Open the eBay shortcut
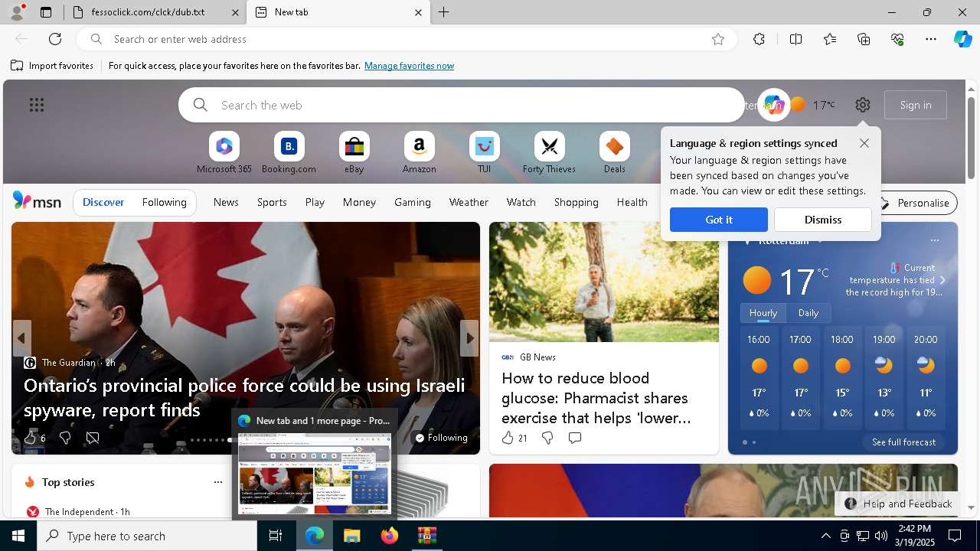Screen dimensions: 980x551 pos(354,153)
